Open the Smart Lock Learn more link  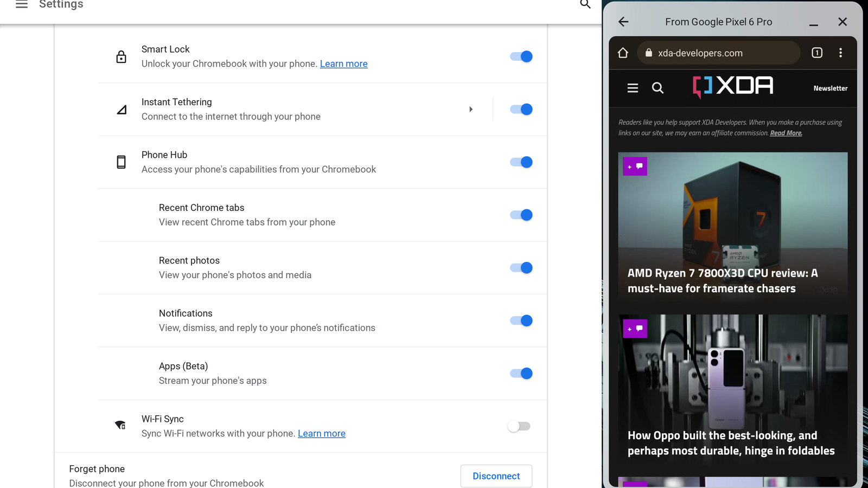(343, 63)
